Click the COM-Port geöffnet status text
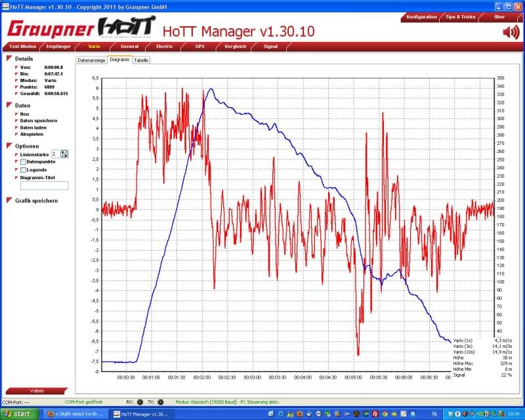 click(x=84, y=402)
